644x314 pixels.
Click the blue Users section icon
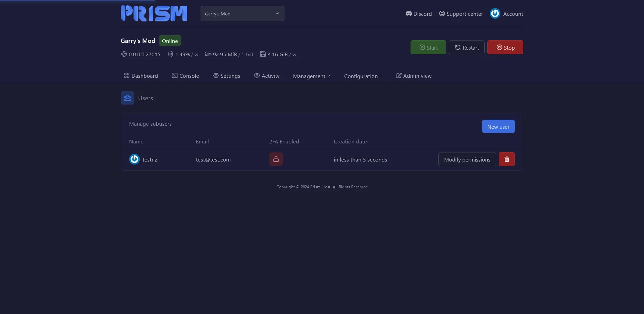click(127, 98)
